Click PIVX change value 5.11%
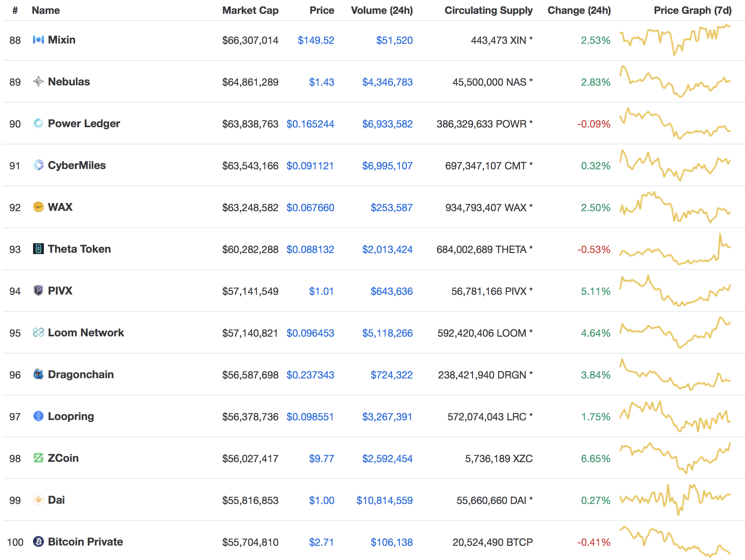 point(596,291)
